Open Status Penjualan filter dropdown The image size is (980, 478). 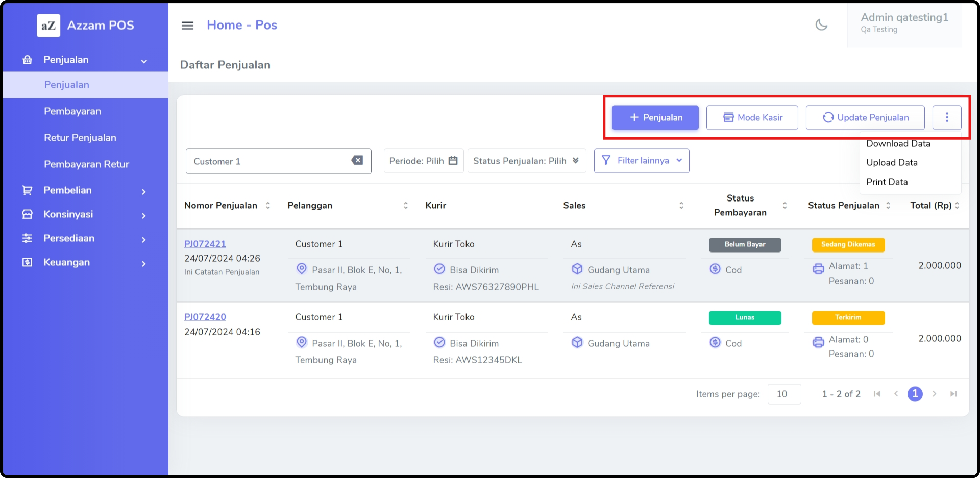[x=526, y=161]
